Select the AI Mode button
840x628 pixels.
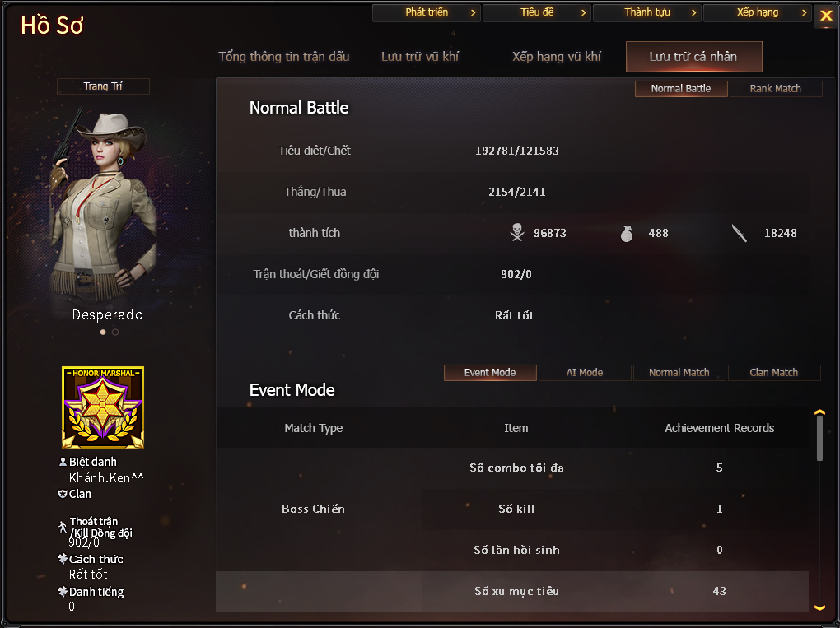pos(585,373)
